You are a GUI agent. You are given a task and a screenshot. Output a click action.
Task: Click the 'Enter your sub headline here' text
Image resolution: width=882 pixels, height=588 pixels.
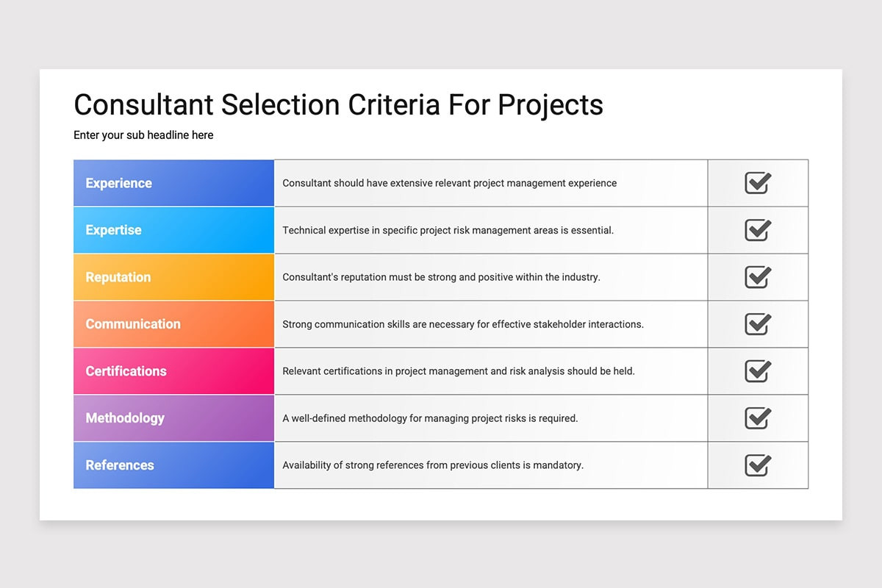143,135
